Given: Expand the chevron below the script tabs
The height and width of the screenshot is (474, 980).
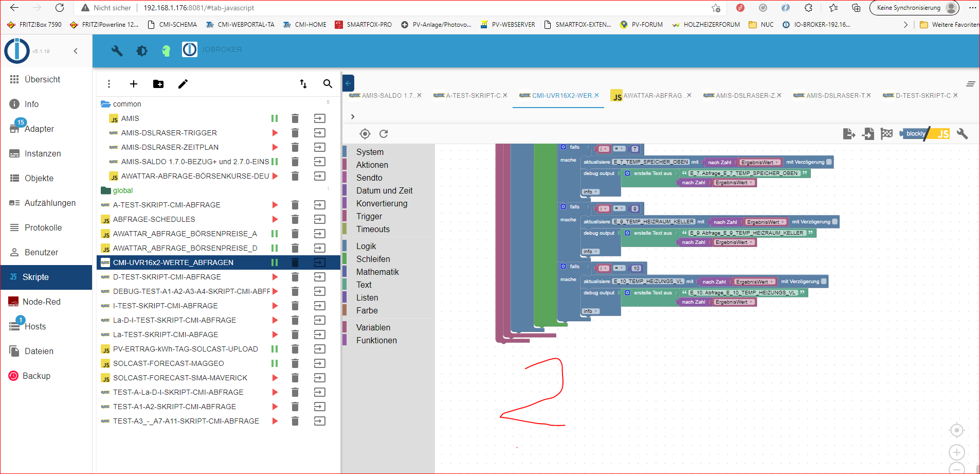Looking at the screenshot, I should tap(353, 117).
